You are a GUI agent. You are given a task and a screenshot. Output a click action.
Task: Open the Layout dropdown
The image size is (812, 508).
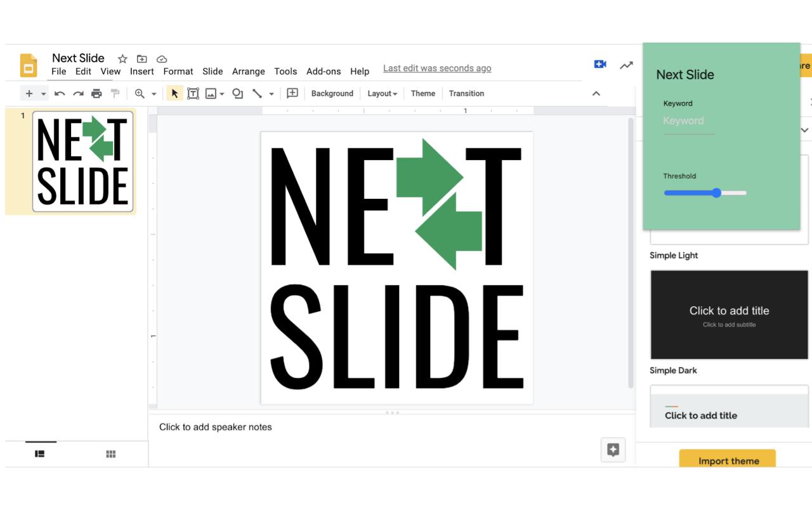click(x=382, y=93)
